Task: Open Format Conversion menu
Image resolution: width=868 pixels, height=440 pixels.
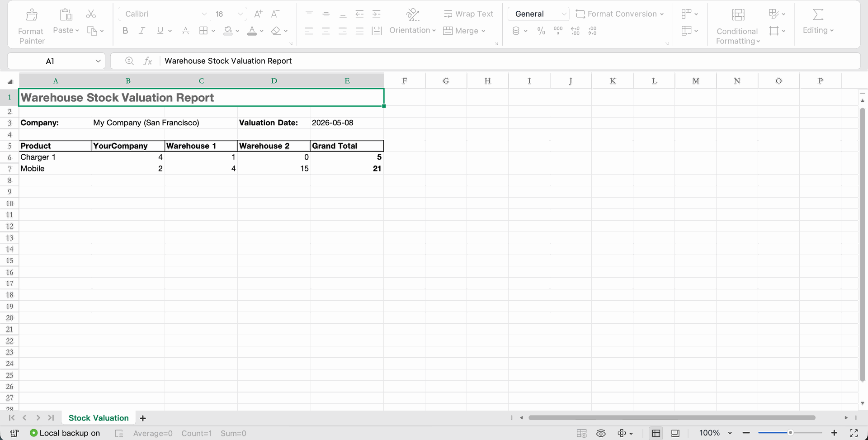Action: (620, 14)
